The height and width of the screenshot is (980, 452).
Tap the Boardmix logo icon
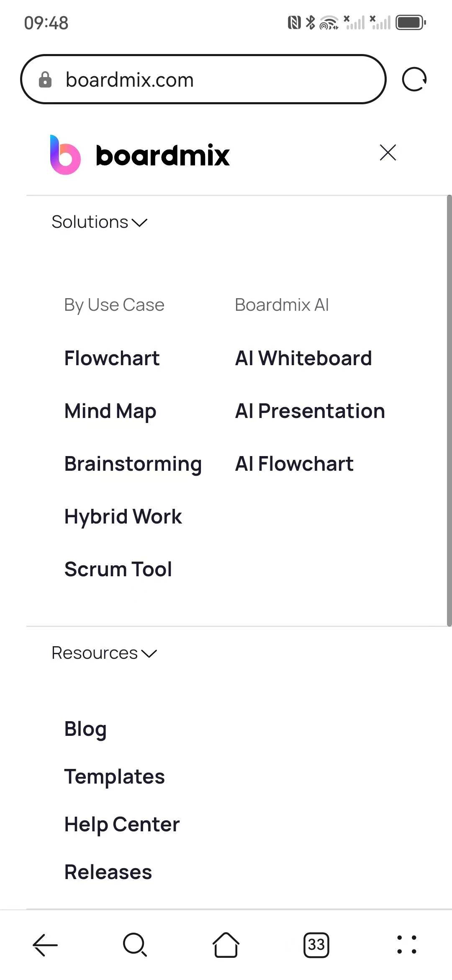(65, 155)
